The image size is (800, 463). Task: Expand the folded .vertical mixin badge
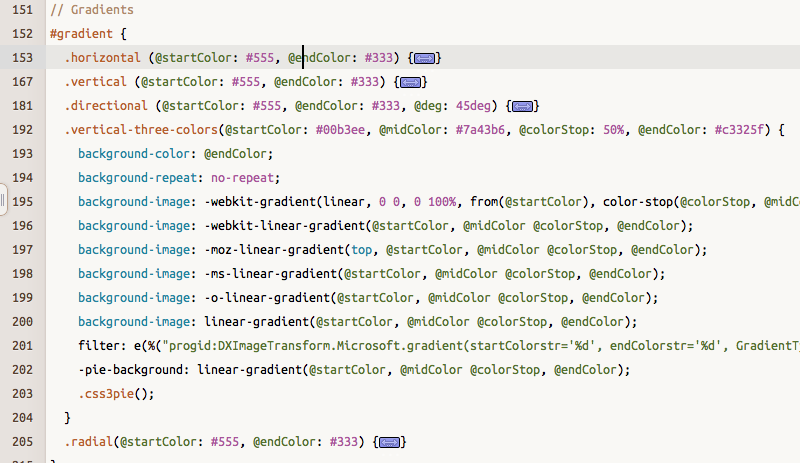coord(411,82)
